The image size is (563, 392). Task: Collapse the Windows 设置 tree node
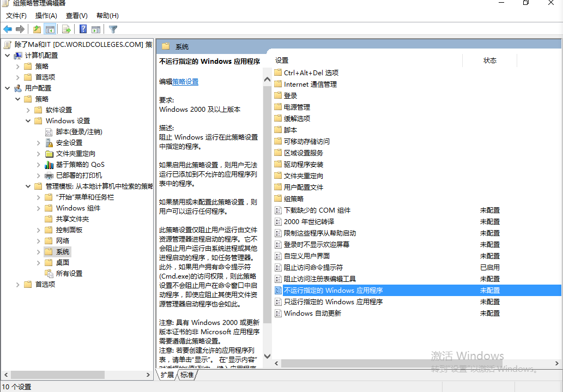click(27, 120)
